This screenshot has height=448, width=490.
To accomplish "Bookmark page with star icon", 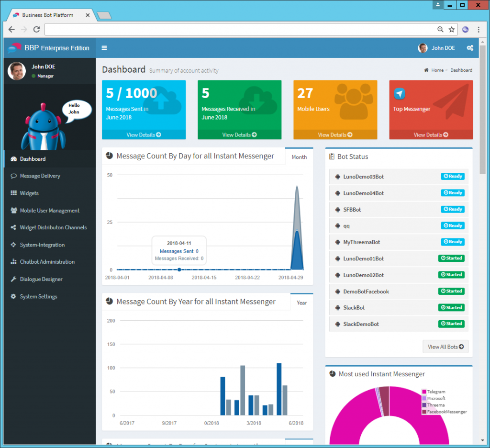I will [452, 29].
